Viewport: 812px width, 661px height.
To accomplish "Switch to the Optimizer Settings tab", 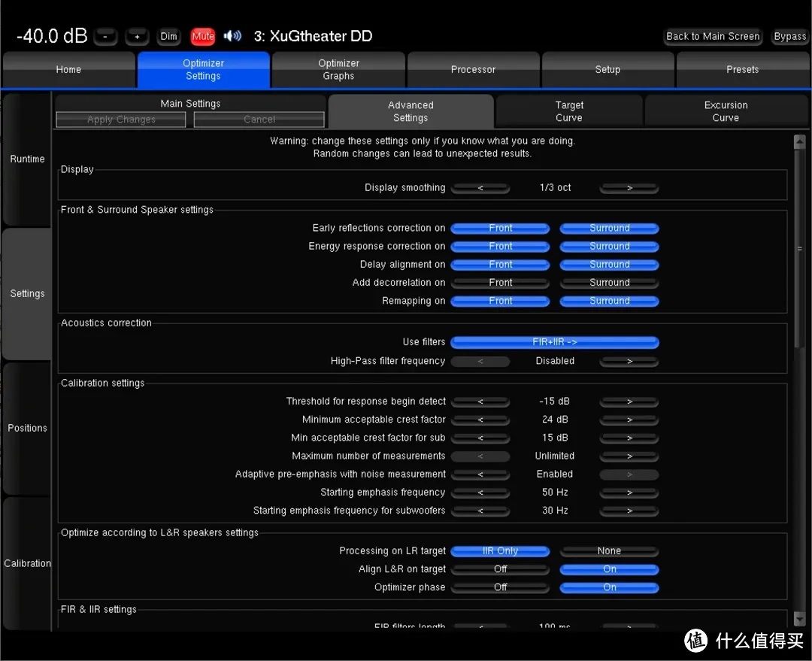I will 204,69.
